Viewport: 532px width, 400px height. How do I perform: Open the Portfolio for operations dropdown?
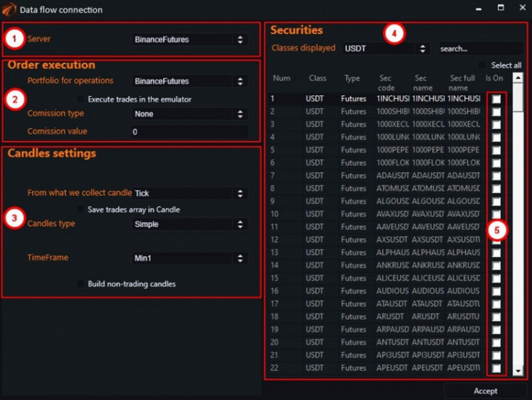190,81
